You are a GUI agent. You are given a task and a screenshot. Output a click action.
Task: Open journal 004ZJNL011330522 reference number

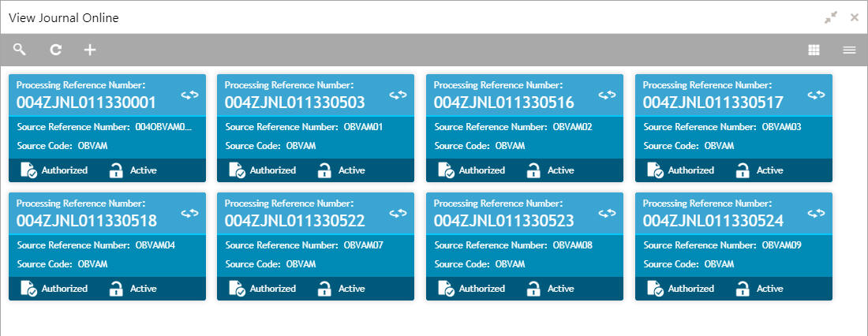[x=294, y=221]
